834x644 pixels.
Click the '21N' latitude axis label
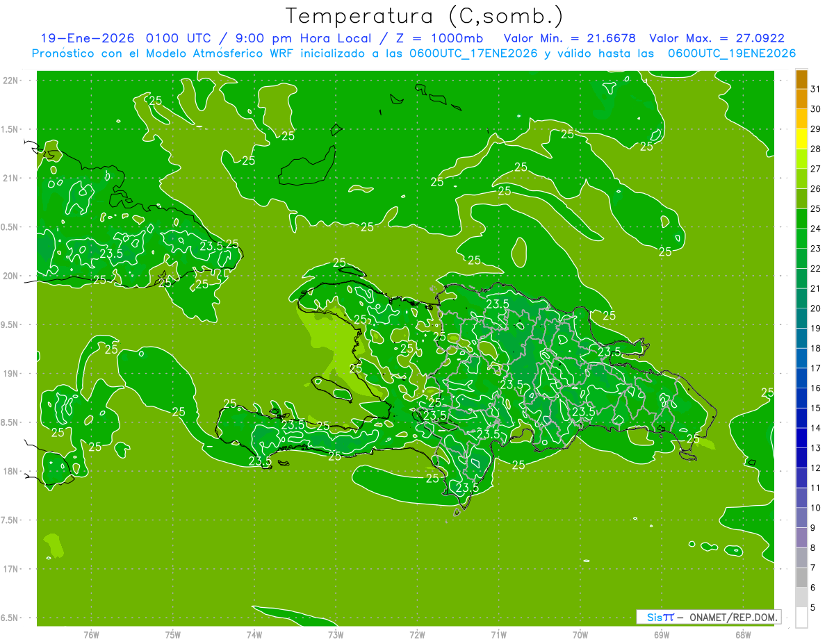(10, 179)
